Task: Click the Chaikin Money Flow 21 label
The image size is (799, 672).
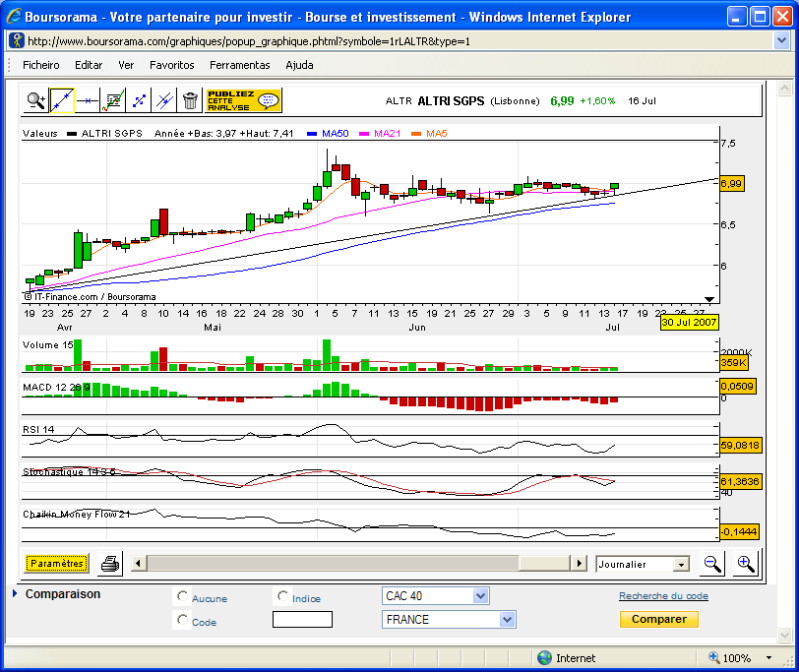Action: coord(77,514)
